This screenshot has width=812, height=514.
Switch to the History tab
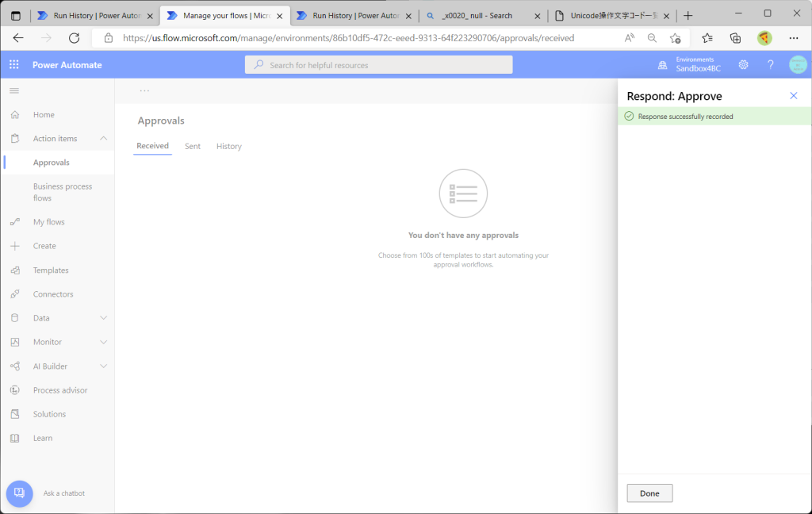pos(229,146)
